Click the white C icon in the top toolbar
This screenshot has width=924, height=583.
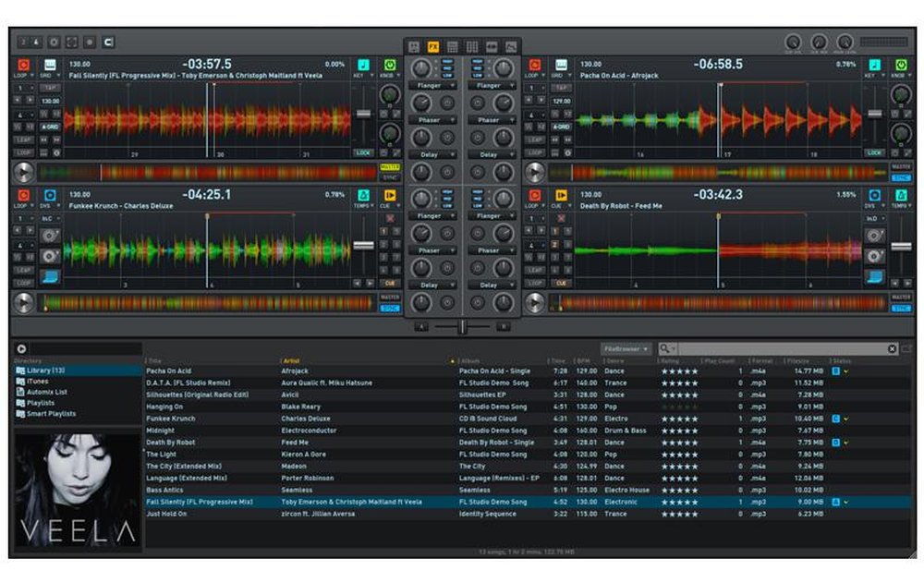coord(108,43)
